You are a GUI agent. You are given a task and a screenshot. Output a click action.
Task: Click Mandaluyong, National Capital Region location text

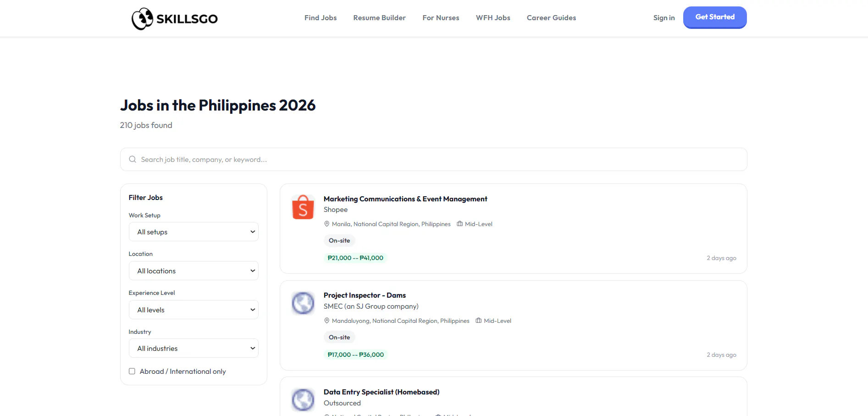401,321
